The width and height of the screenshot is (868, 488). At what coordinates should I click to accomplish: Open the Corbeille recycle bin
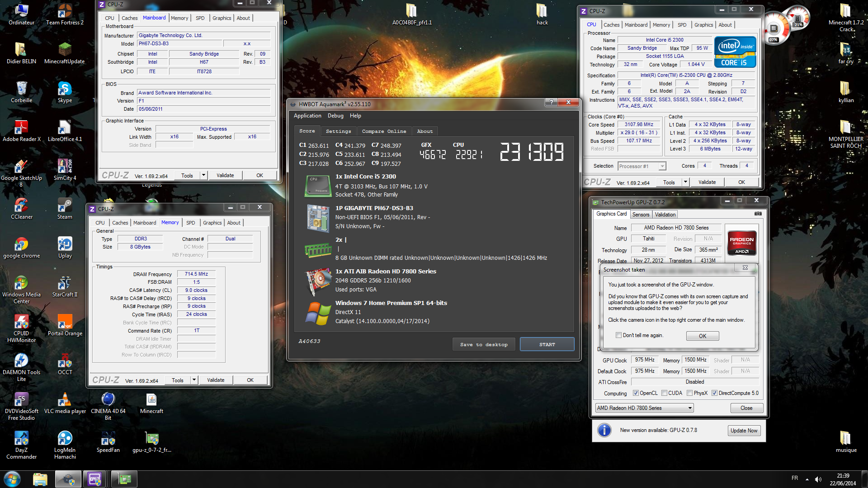pyautogui.click(x=21, y=92)
